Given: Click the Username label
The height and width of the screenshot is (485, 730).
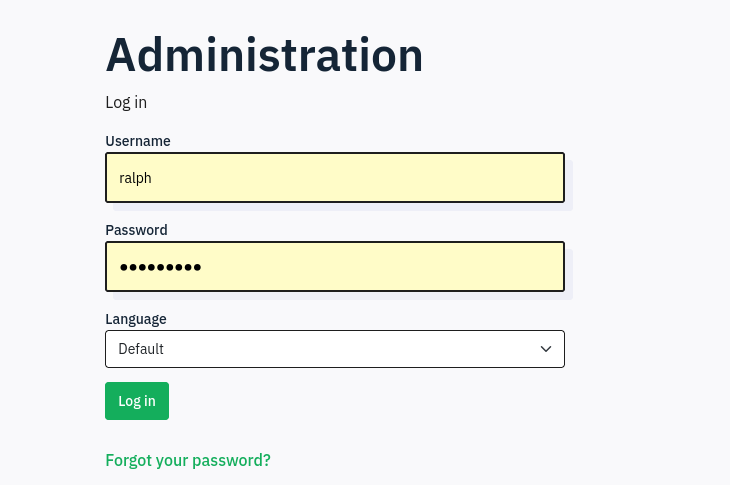Looking at the screenshot, I should point(138,141).
